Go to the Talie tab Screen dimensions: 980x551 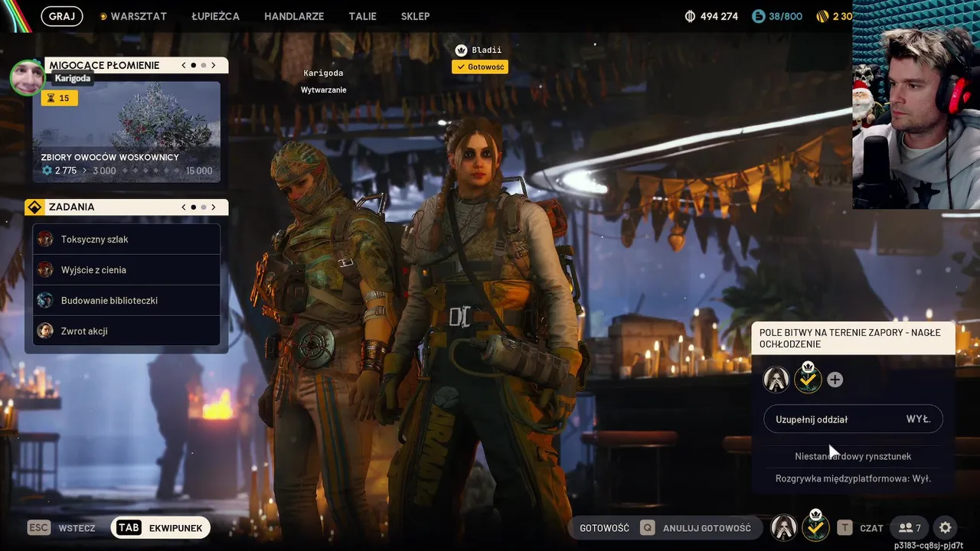click(362, 16)
